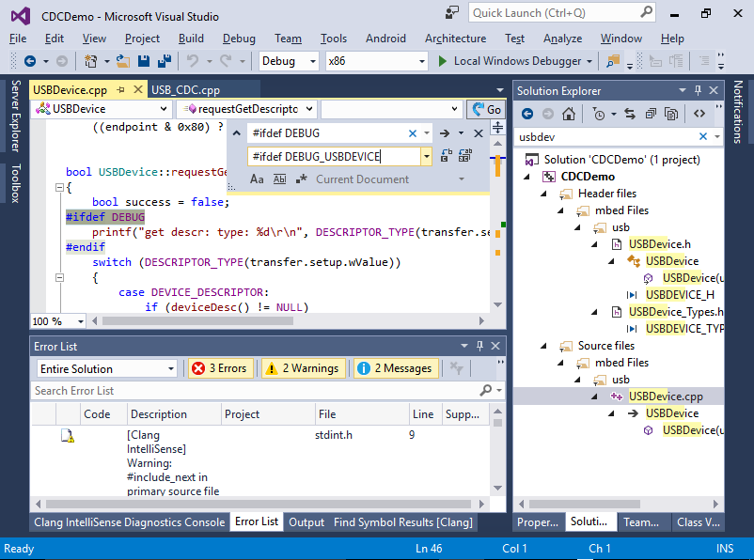Open the Server Explorer side tab
Image resolution: width=754 pixels, height=560 pixels.
click(x=16, y=117)
